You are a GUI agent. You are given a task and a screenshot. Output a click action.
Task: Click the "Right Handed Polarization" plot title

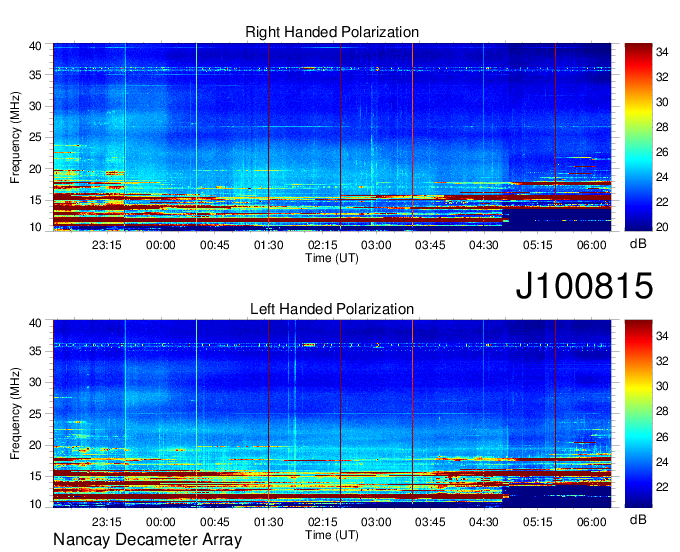pos(332,32)
